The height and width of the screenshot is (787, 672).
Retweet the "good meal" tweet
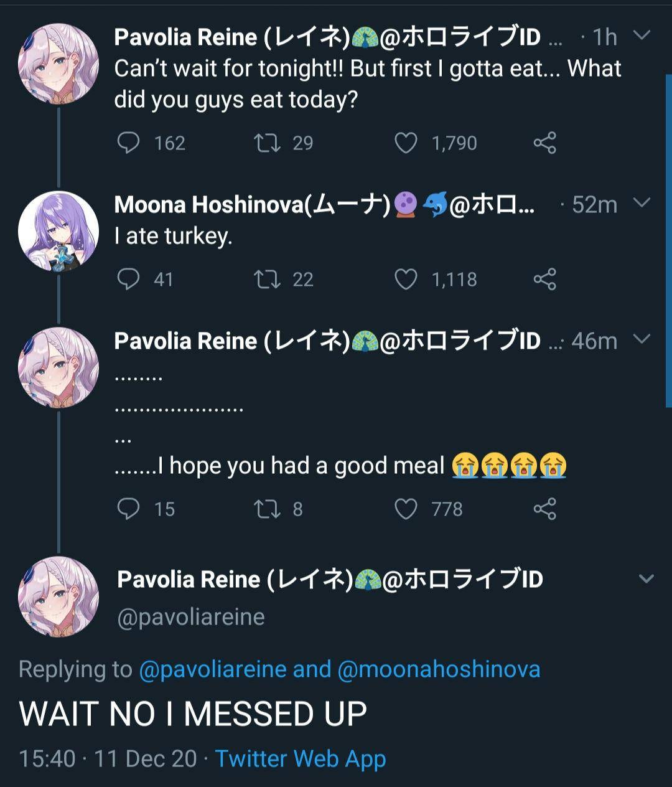tap(270, 509)
